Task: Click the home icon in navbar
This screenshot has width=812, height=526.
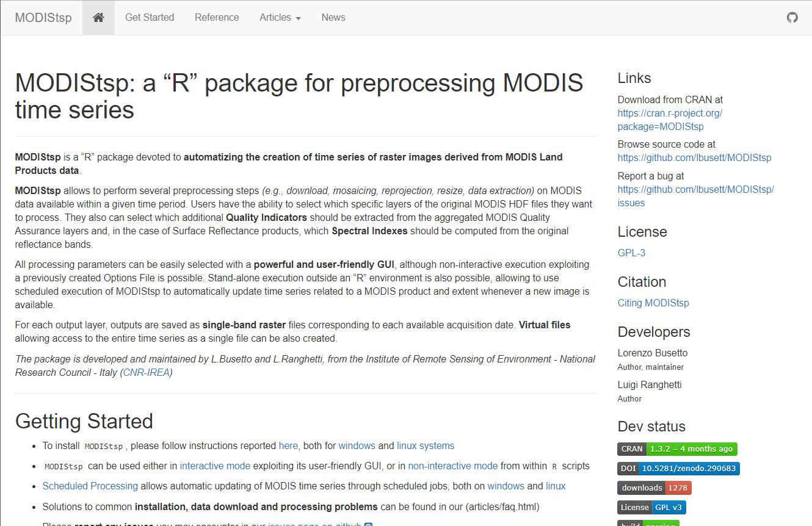Action: coord(98,18)
